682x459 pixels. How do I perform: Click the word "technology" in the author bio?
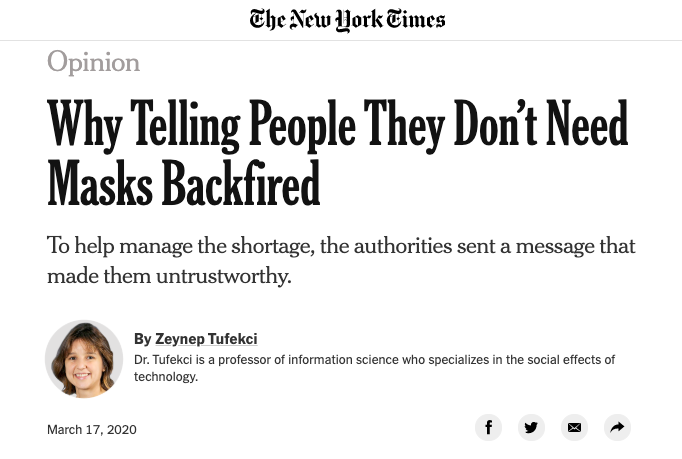pyautogui.click(x=166, y=377)
